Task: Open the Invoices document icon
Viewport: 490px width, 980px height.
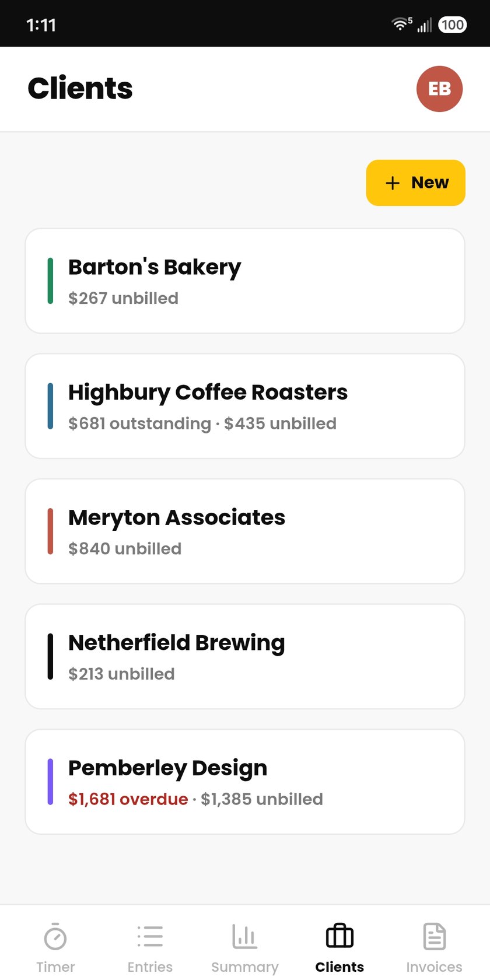Action: (x=434, y=936)
